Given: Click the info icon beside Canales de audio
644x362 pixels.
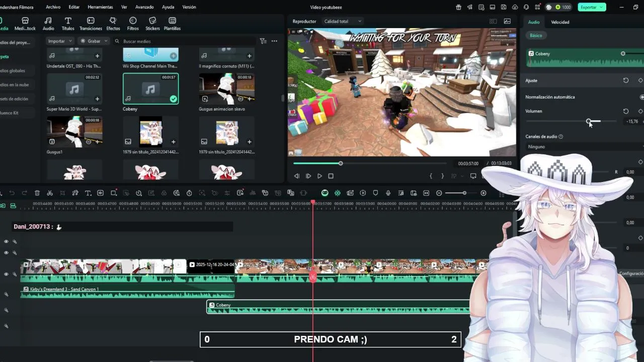Looking at the screenshot, I should [x=560, y=136].
